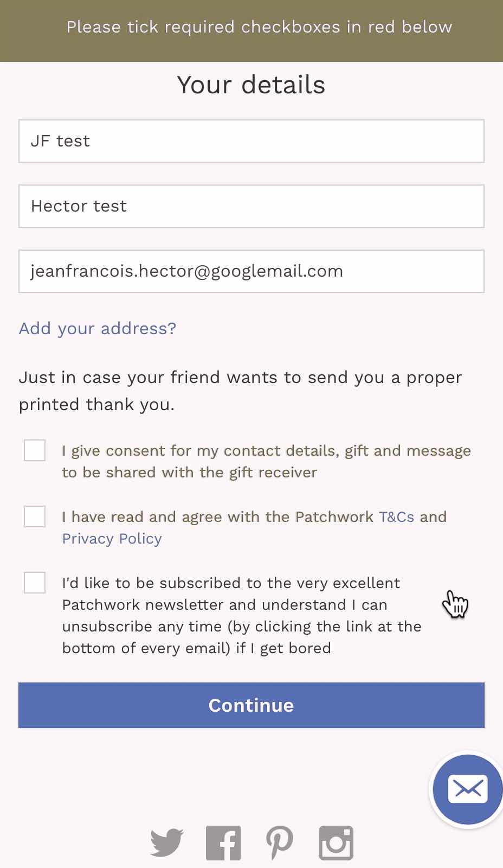Click the Continue button
Image resolution: width=503 pixels, height=868 pixels.
(251, 705)
